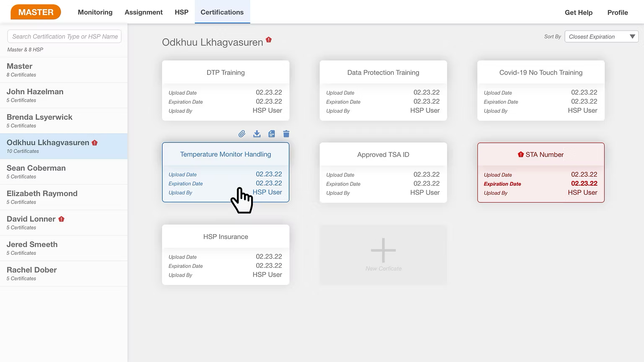Viewport: 644px width, 362px height.
Task: Click the warning icon beside David Lonner
Action: click(x=62, y=219)
